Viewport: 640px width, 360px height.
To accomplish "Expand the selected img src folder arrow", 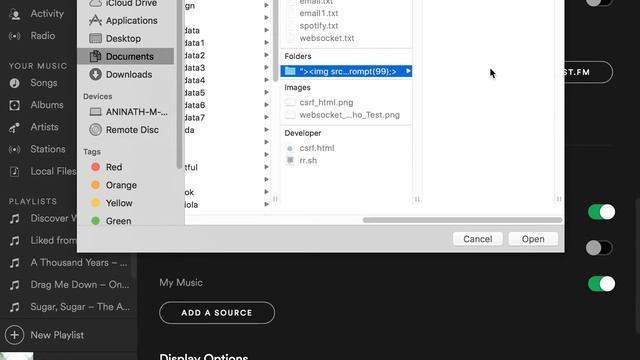I will [408, 71].
